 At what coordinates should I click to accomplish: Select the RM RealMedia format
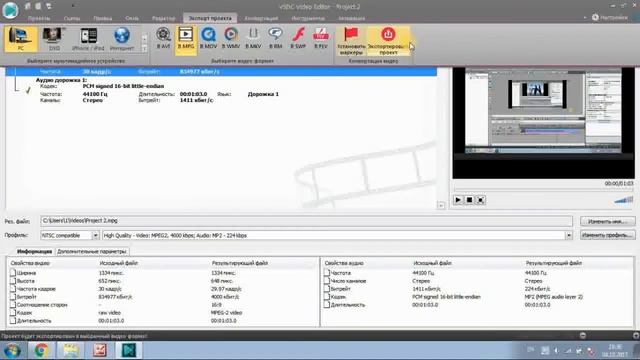coord(276,38)
